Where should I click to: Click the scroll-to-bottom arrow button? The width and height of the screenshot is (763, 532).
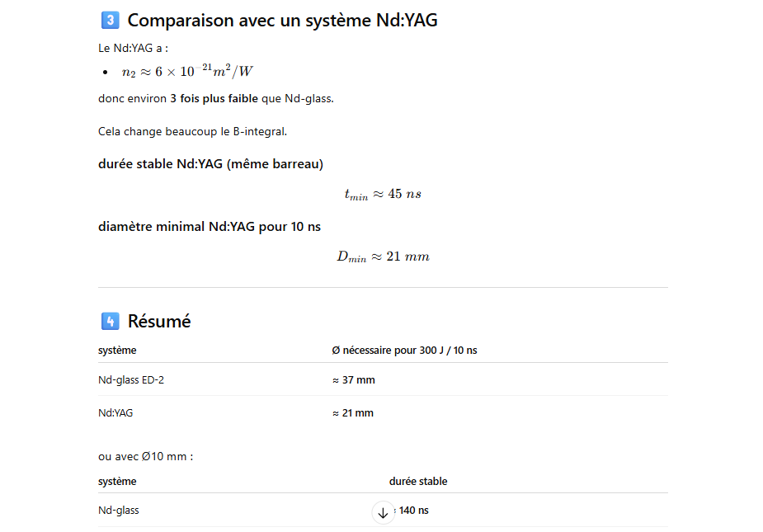click(383, 512)
